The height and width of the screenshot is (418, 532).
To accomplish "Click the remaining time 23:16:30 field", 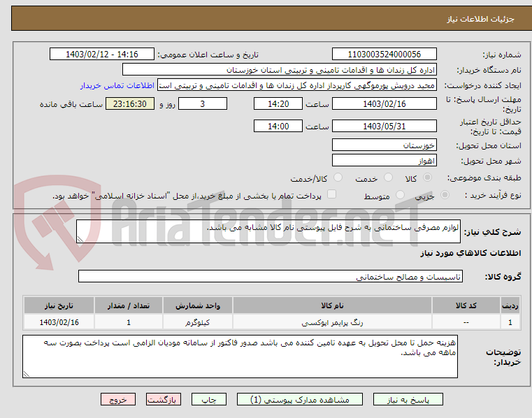I will [x=130, y=104].
